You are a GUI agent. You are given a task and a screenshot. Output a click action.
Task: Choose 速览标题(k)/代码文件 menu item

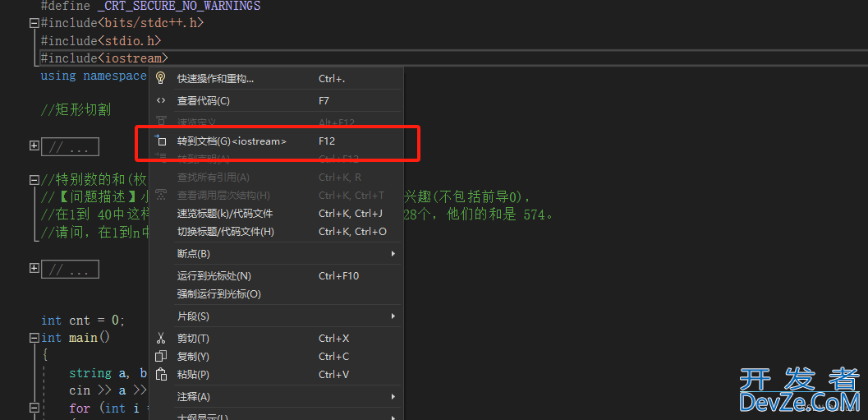[277, 214]
